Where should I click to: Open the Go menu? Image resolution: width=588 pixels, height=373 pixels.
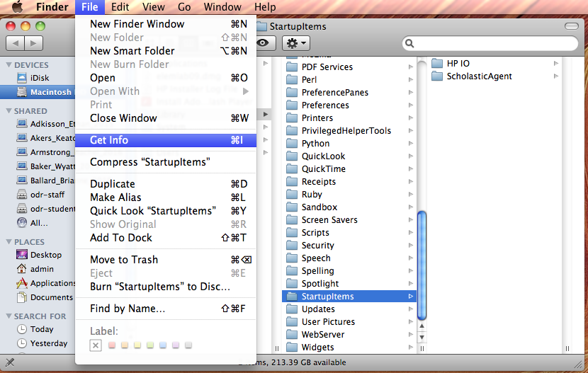[184, 7]
